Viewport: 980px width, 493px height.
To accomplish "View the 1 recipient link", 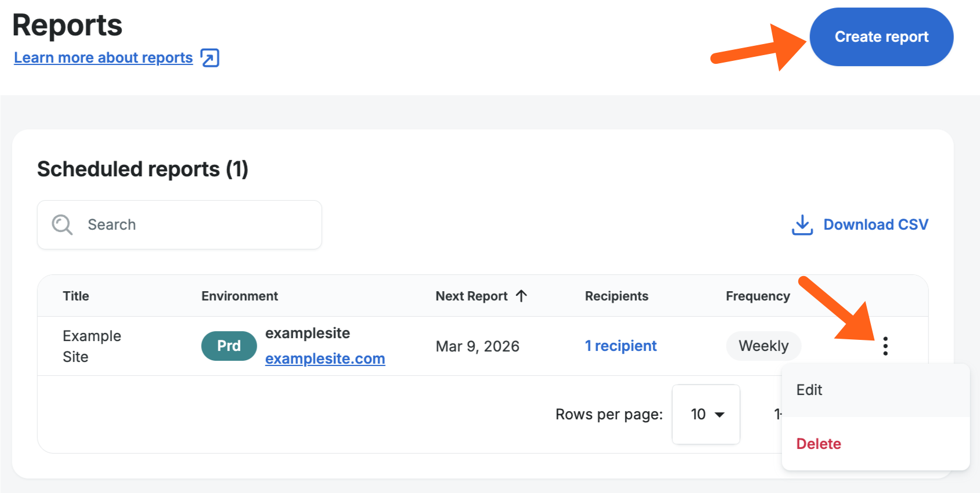I will (621, 346).
